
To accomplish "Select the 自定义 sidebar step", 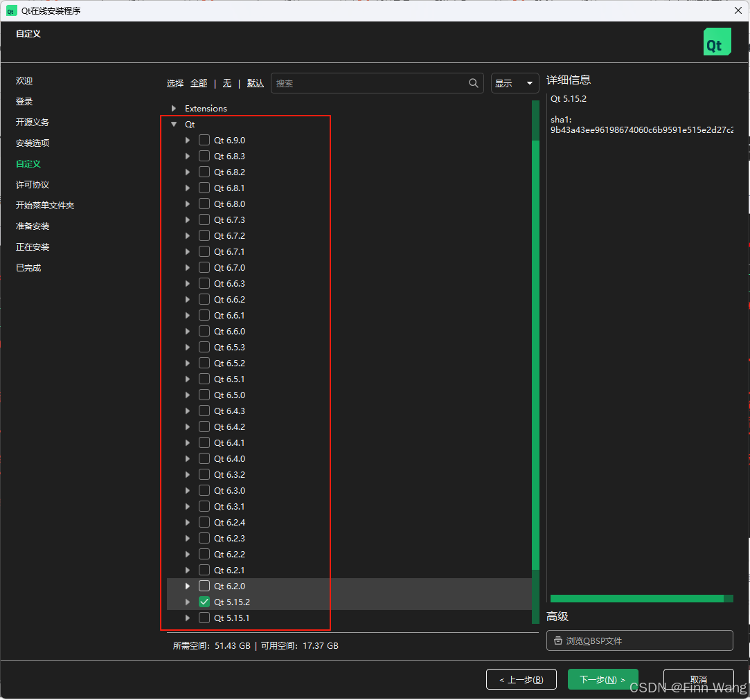I will point(28,164).
